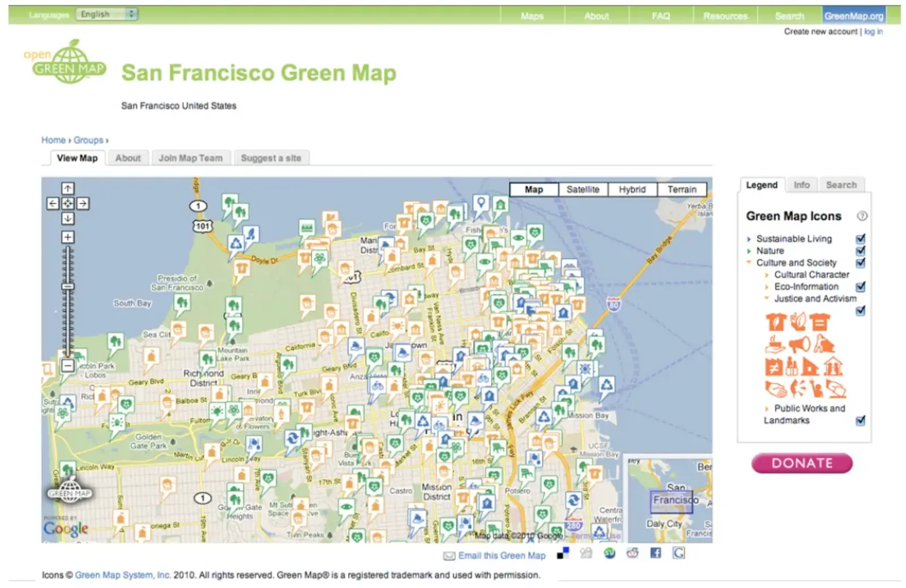The width and height of the screenshot is (906, 588).
Task: Click the envelope email icon
Action: [x=449, y=556]
